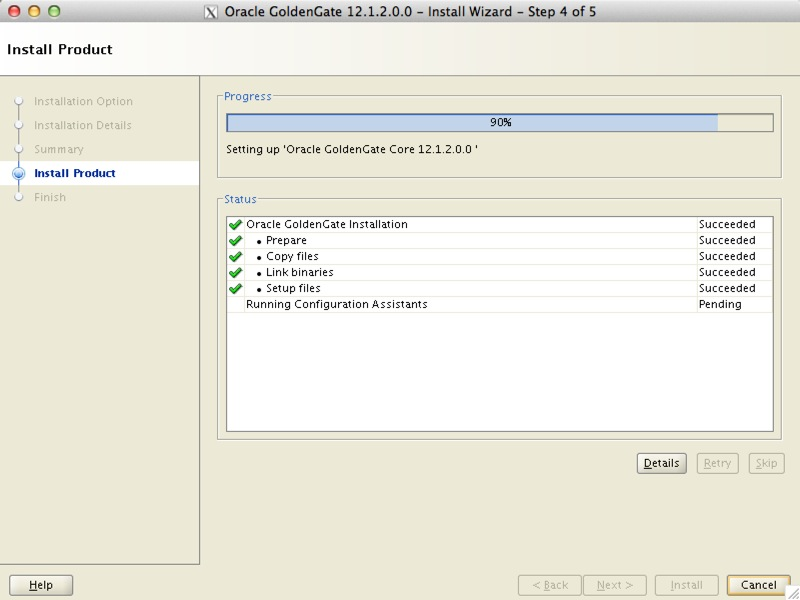
Task: Click the Skip button
Action: 766,463
